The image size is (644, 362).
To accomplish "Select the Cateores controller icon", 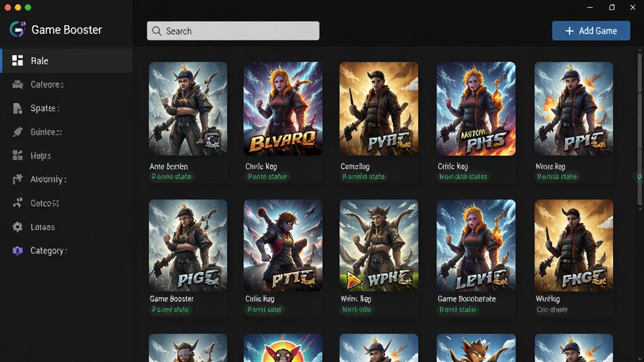I will [x=18, y=85].
